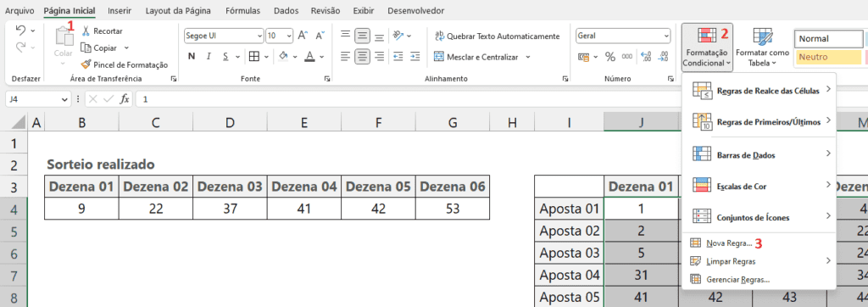868x307 pixels.
Task: Click the borders grid icon
Action: coord(254,57)
